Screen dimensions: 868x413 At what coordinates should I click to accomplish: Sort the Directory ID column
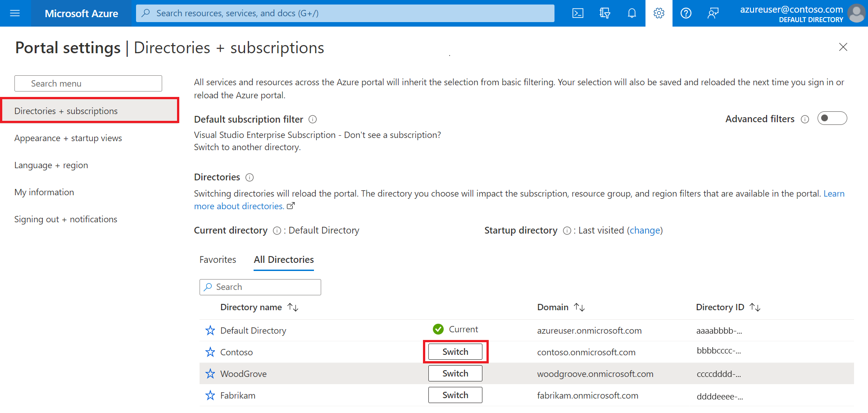pyautogui.click(x=755, y=307)
